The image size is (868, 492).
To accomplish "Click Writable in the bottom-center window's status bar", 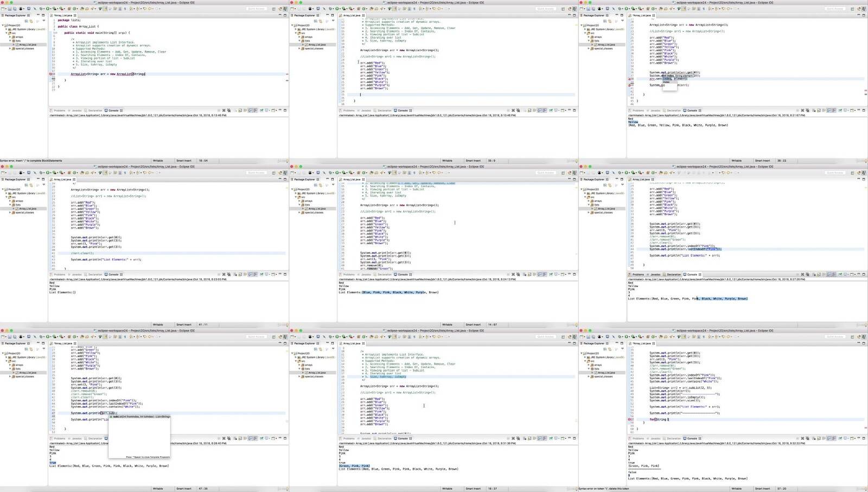I will click(447, 488).
